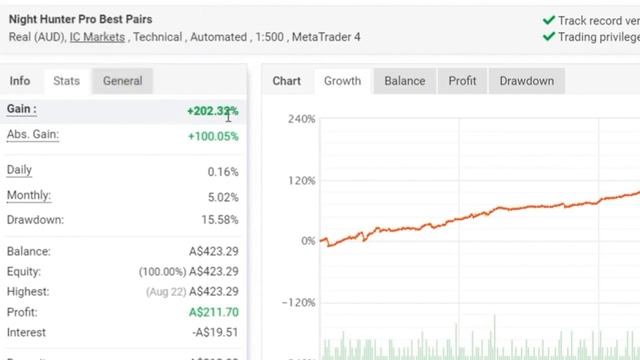Click the Night Hunter Pro Best Pairs title

click(80, 20)
